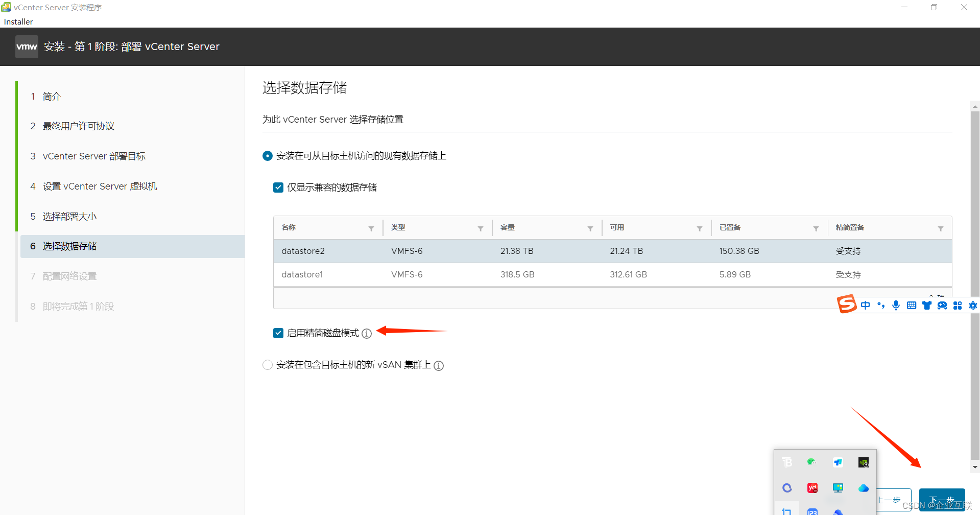Open Youdao (yd) red tray icon
The width and height of the screenshot is (980, 515).
812,488
